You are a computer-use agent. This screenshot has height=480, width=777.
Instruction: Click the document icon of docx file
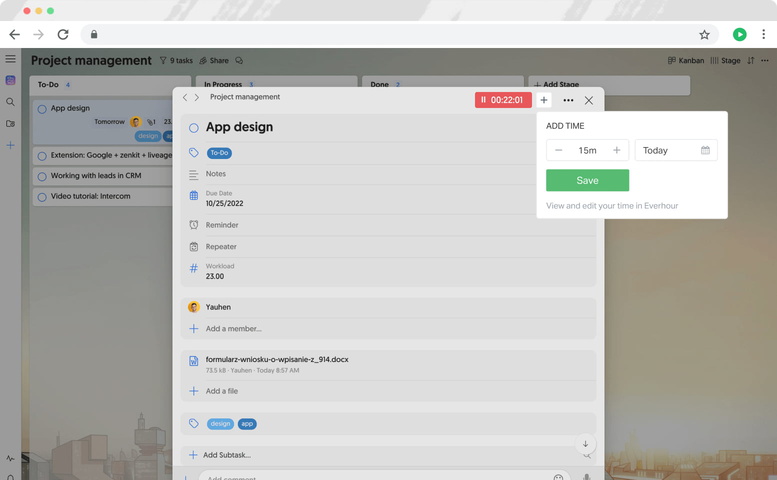pos(194,361)
